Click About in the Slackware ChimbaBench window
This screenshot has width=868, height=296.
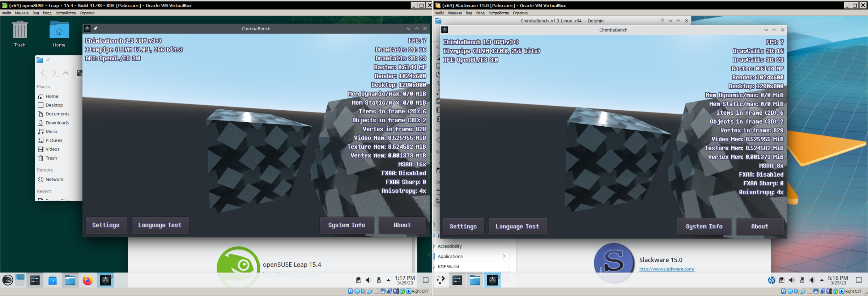click(759, 227)
